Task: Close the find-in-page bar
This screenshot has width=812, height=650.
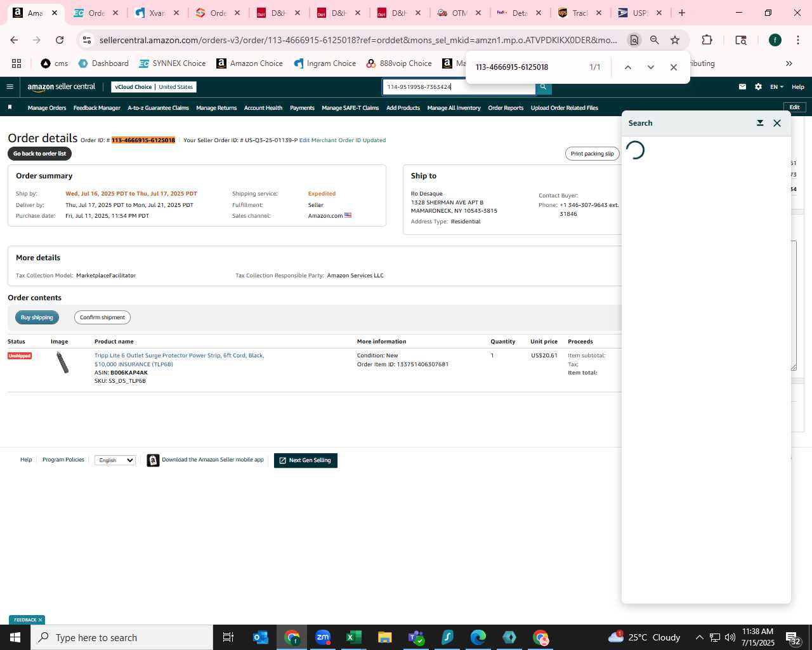Action: (674, 67)
